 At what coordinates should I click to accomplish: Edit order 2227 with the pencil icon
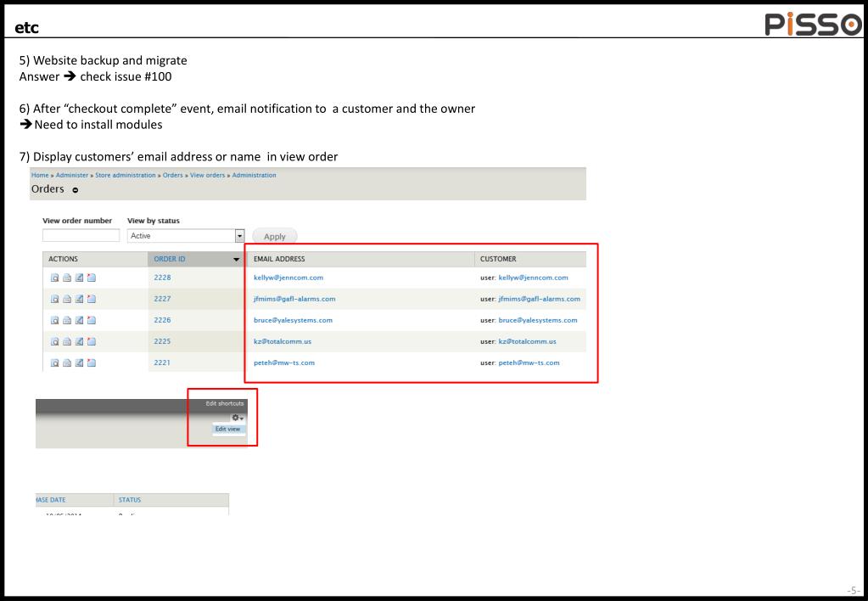79,299
